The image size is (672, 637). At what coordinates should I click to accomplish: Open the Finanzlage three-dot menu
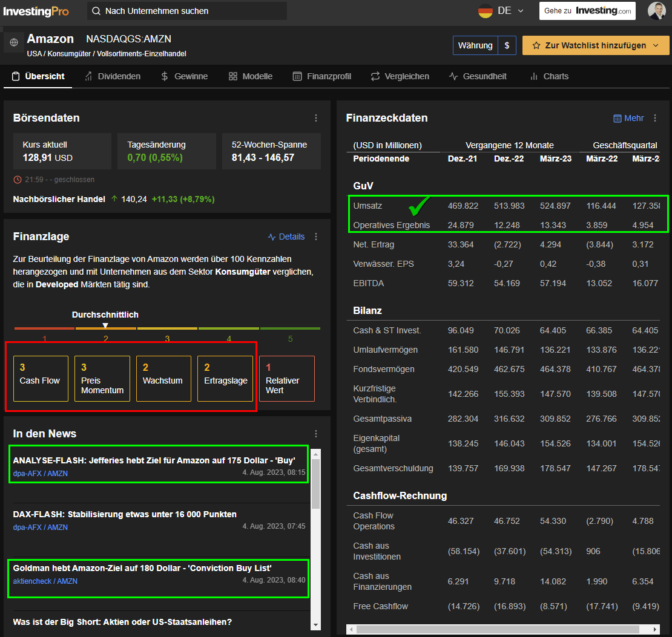tap(316, 237)
